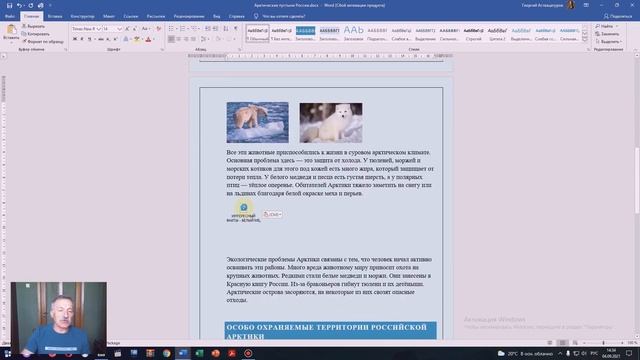Toggle bold formatting
Screen dimensions: 640x360
75,39
